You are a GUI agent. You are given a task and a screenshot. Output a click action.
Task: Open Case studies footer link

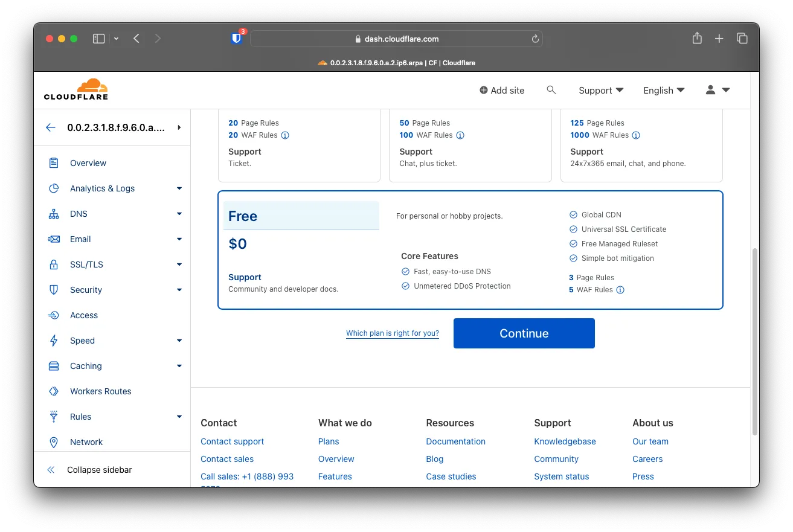coord(451,476)
